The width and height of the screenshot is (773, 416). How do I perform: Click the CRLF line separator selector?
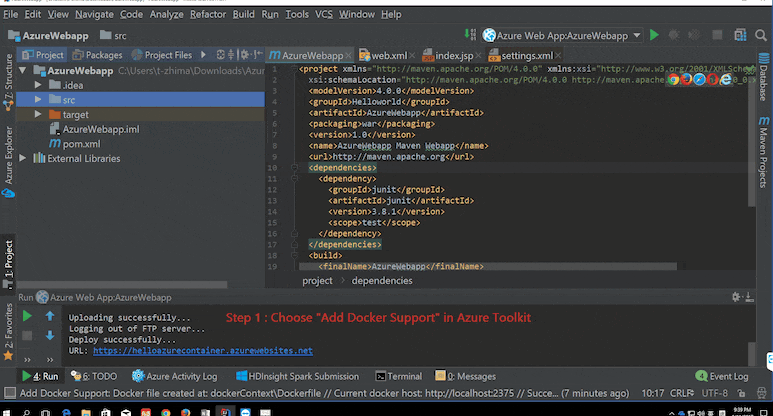pyautogui.click(x=682, y=393)
